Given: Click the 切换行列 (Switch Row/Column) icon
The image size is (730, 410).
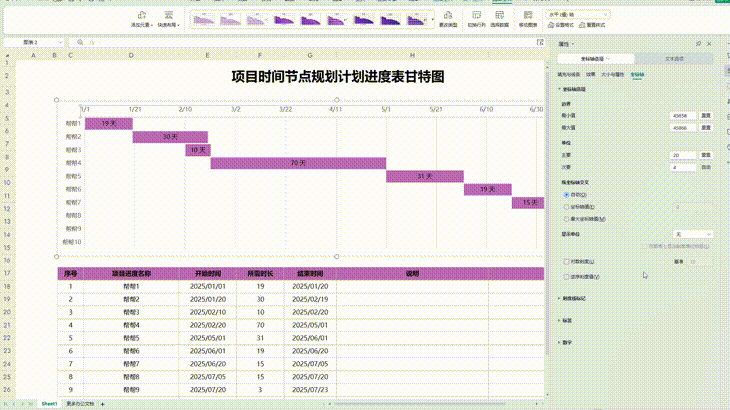Looking at the screenshot, I should (x=476, y=16).
